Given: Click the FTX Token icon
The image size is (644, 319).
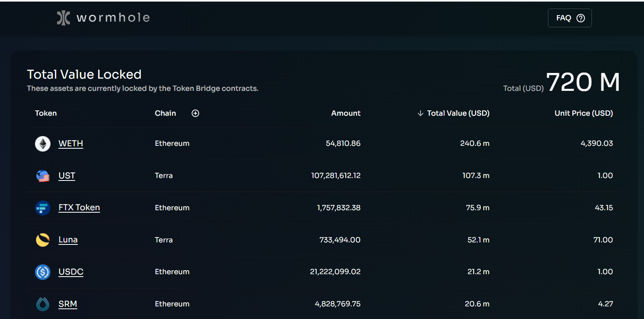Looking at the screenshot, I should (43, 208).
